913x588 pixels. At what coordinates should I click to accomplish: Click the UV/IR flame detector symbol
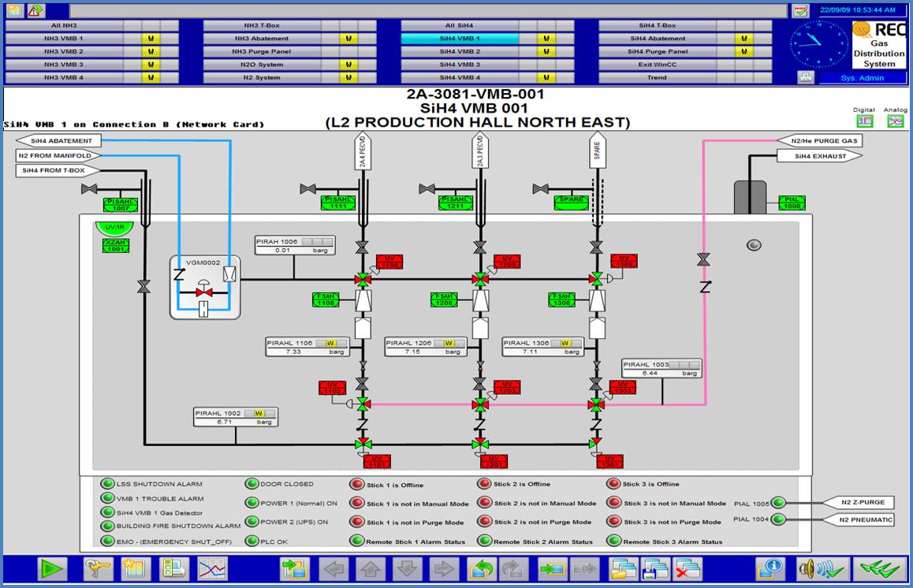(114, 228)
